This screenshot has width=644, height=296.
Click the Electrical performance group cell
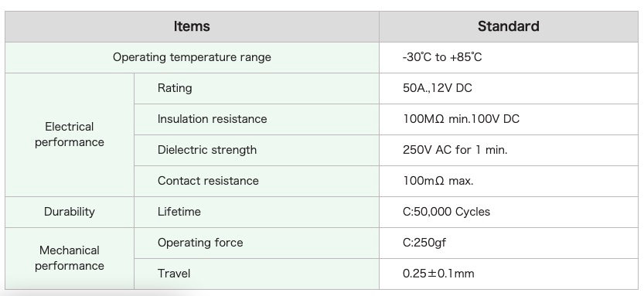pos(70,134)
